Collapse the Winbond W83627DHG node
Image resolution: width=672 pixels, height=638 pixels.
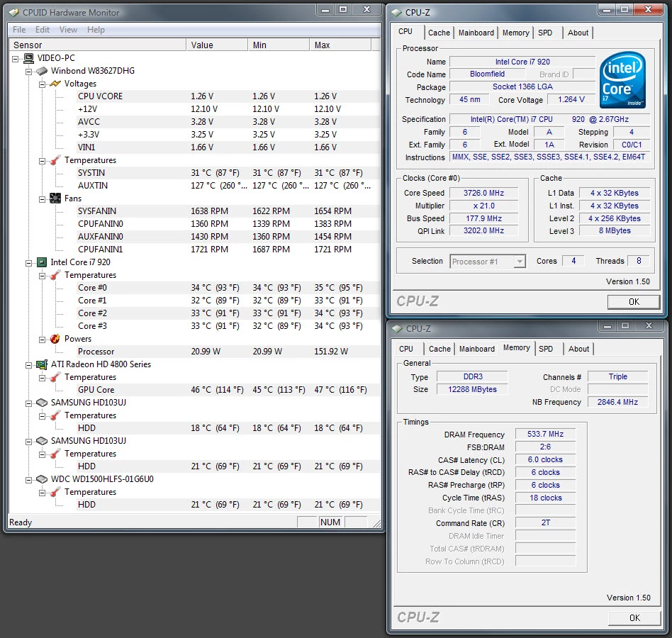[x=29, y=72]
